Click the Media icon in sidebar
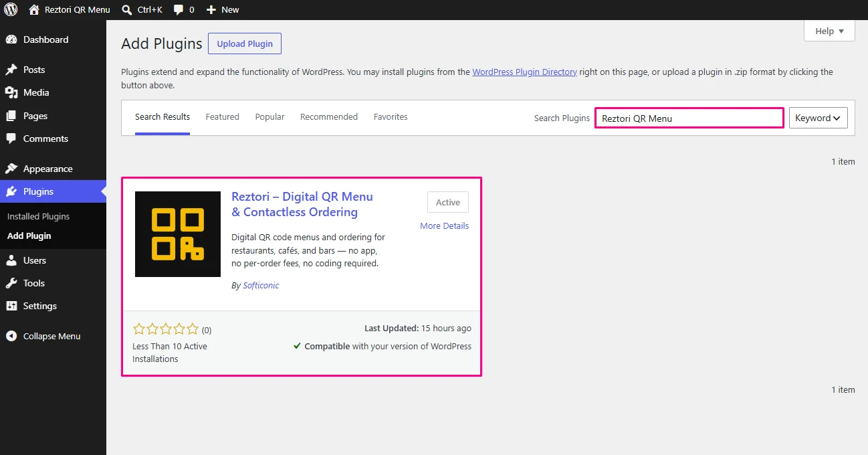Image resolution: width=868 pixels, height=455 pixels. click(x=11, y=92)
